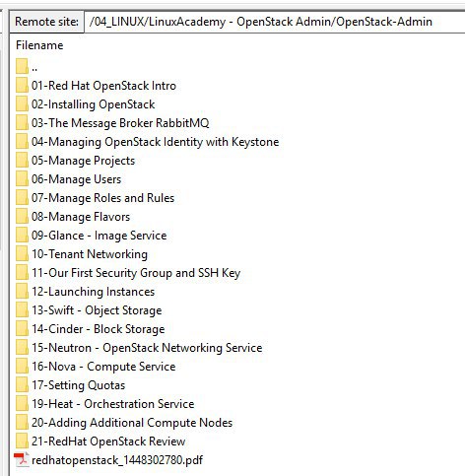This screenshot has width=465, height=476.
Task: Click folder icon for 16-Nova - Compute Service
Action: point(22,367)
